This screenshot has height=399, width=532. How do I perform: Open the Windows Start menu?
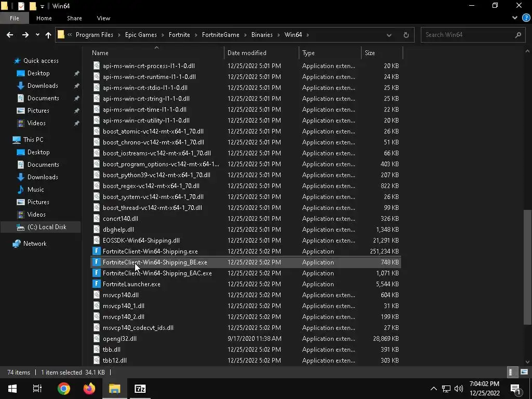click(12, 389)
